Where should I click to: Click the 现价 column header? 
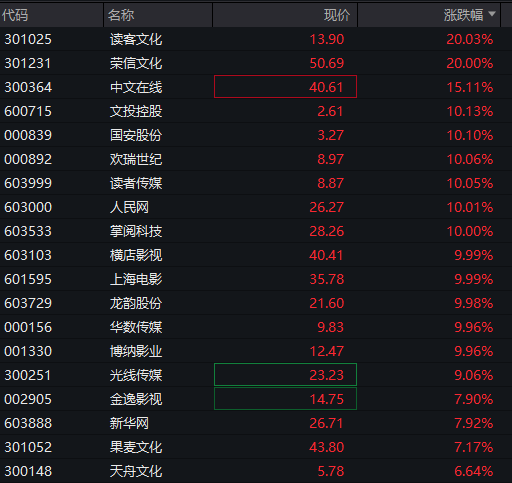(x=337, y=15)
